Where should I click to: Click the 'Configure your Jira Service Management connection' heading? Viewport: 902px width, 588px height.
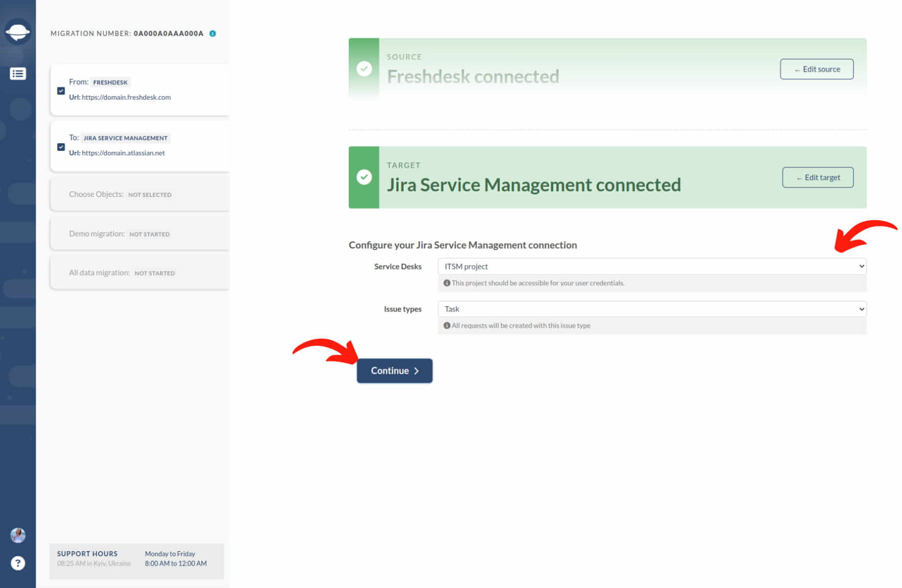pos(463,245)
